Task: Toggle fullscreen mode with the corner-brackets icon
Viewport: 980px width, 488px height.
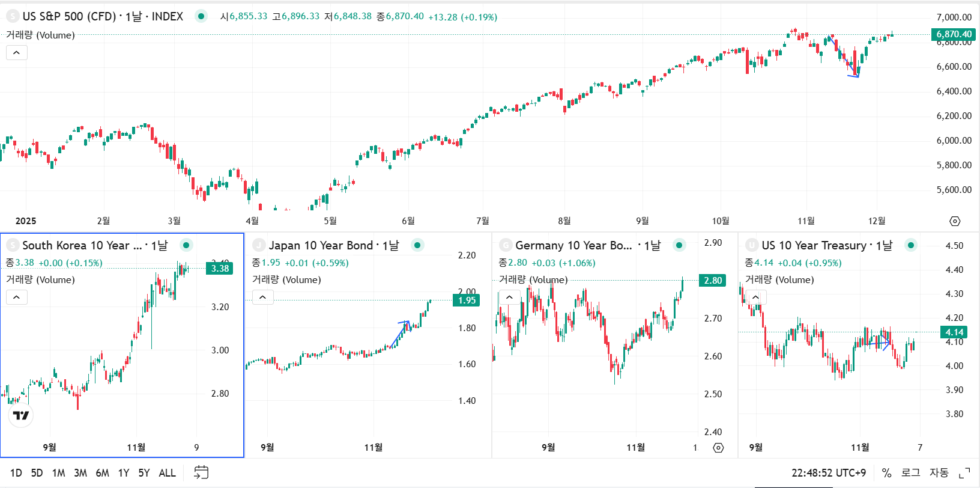Action: coord(964,473)
